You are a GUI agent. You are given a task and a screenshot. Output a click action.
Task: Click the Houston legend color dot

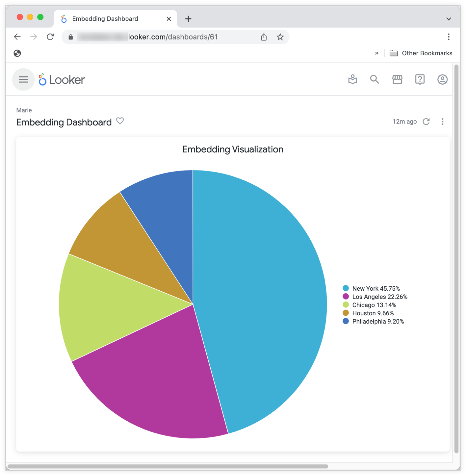click(x=346, y=313)
